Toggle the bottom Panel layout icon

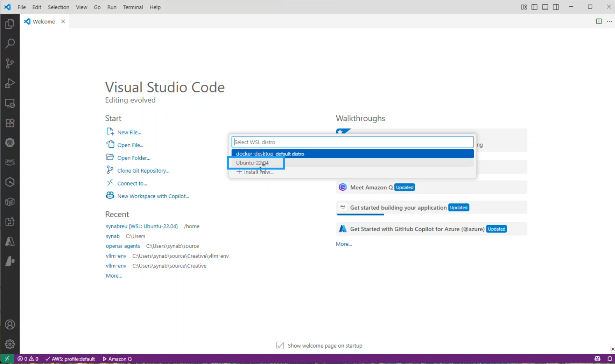(545, 7)
